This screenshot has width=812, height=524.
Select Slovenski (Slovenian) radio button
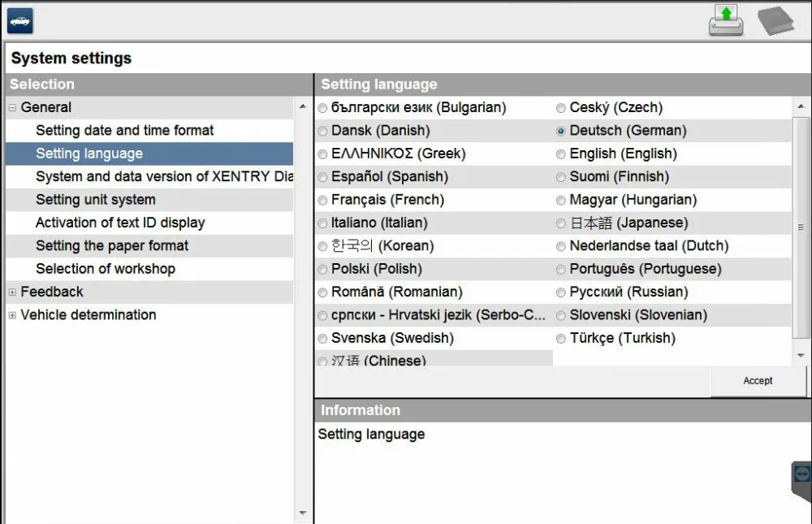click(561, 316)
